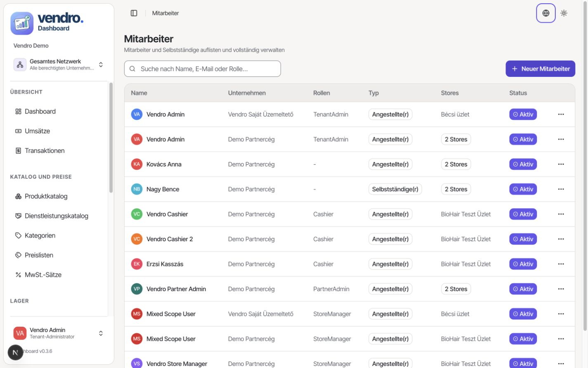Click the Kategorien tag icon
Viewport: 588px width, 368px height.
pos(18,235)
